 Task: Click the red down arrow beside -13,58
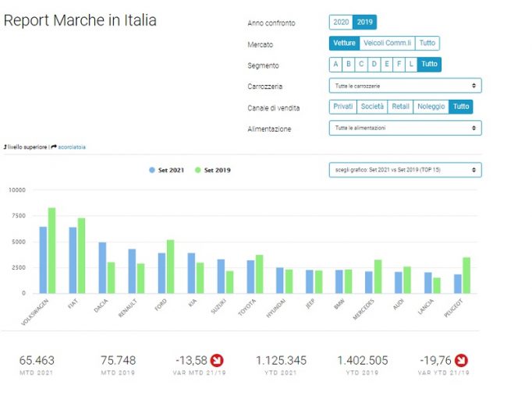coord(217,360)
